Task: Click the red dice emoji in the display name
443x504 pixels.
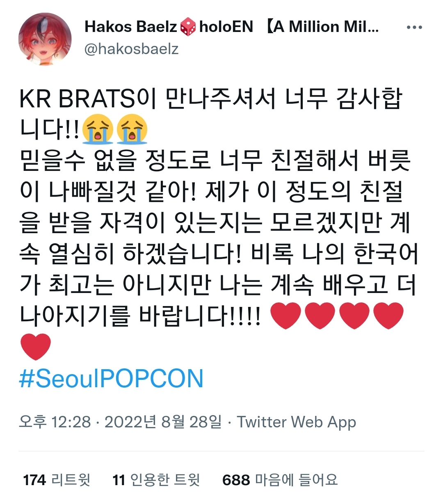Action: [188, 27]
